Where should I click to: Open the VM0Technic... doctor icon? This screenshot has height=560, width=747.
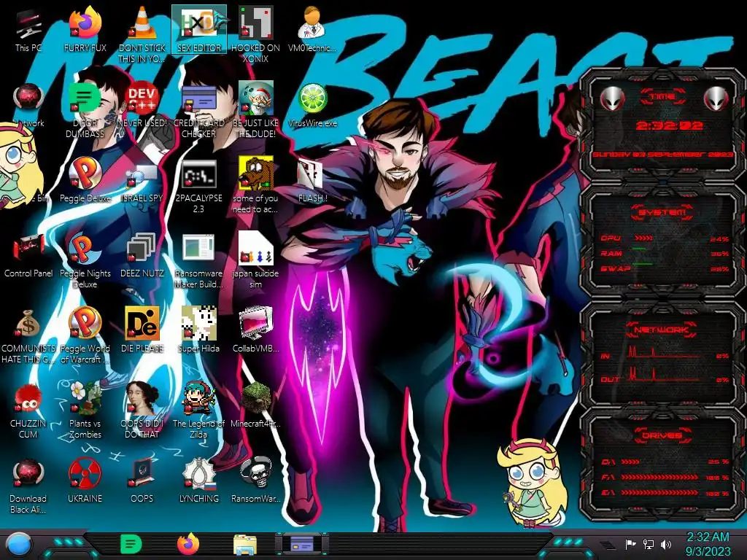[x=312, y=30]
